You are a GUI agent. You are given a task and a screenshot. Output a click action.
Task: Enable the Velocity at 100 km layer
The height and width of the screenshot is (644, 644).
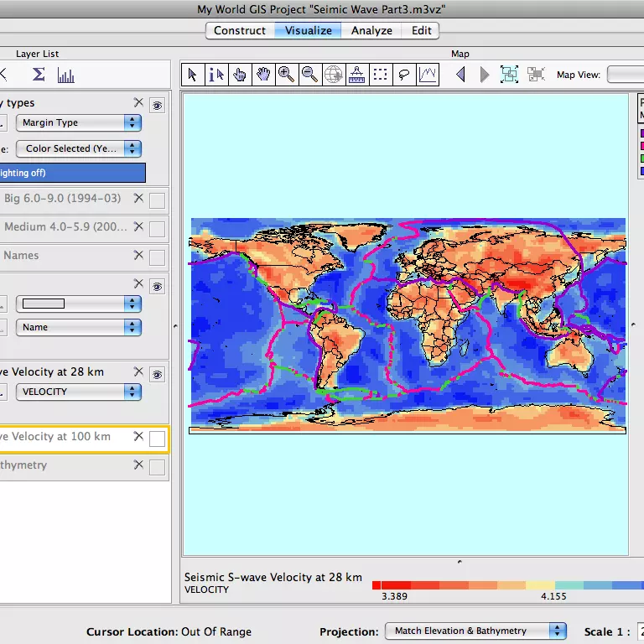tap(157, 439)
